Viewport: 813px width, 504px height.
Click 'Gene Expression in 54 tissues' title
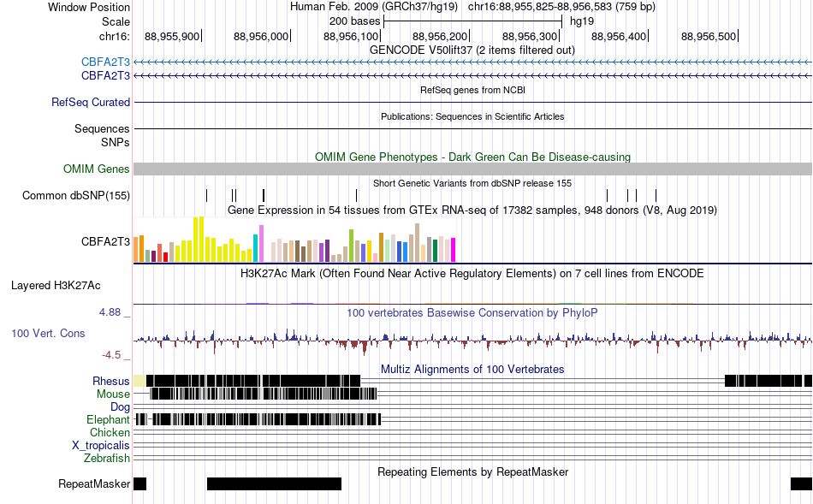click(x=472, y=210)
